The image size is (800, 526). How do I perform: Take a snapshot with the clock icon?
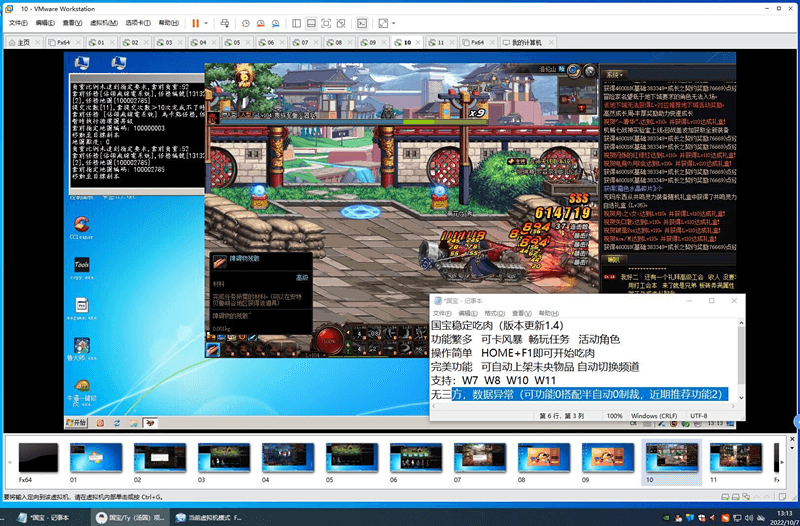(245, 23)
